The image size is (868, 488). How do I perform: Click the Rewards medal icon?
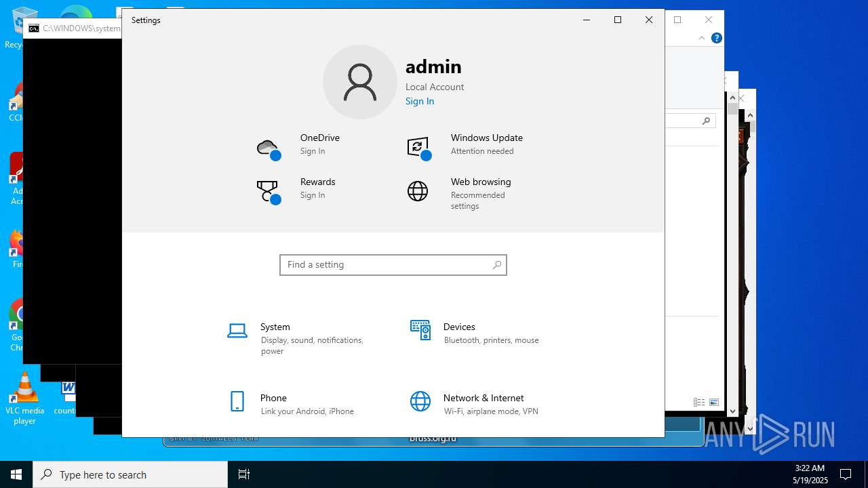(269, 192)
